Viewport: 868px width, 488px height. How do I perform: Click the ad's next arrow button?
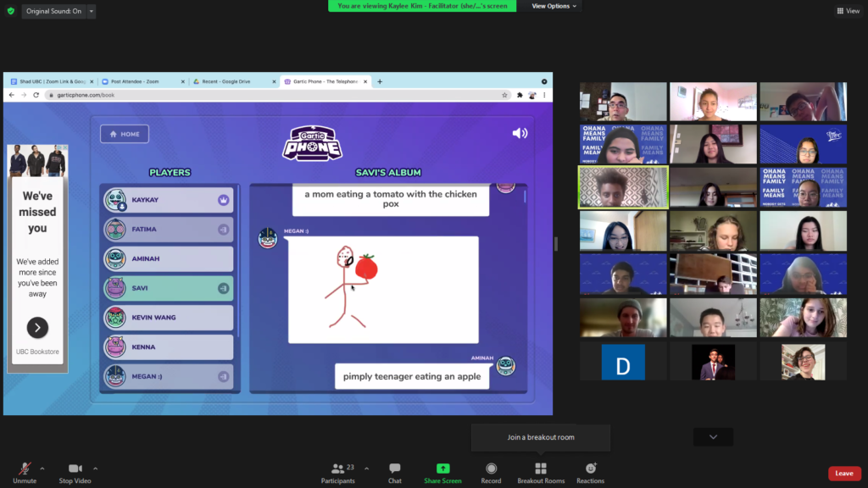37,328
